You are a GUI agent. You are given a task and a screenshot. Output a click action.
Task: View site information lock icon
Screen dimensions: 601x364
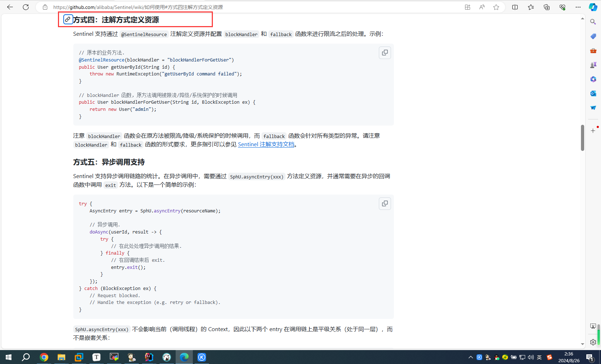(45, 7)
